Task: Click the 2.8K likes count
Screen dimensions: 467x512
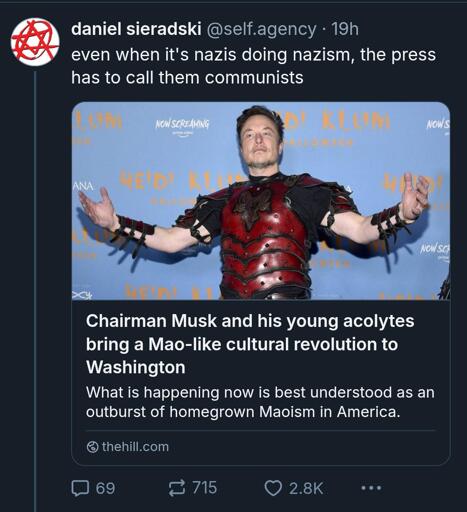Action: [306, 488]
